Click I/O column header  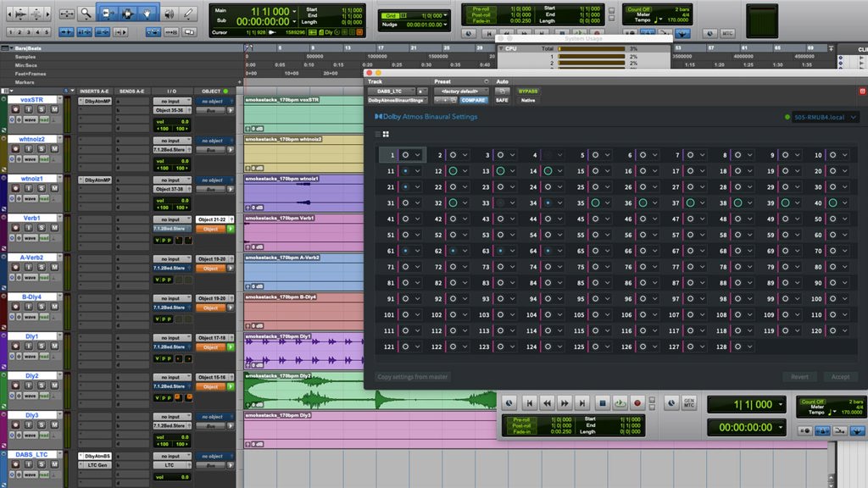point(171,91)
